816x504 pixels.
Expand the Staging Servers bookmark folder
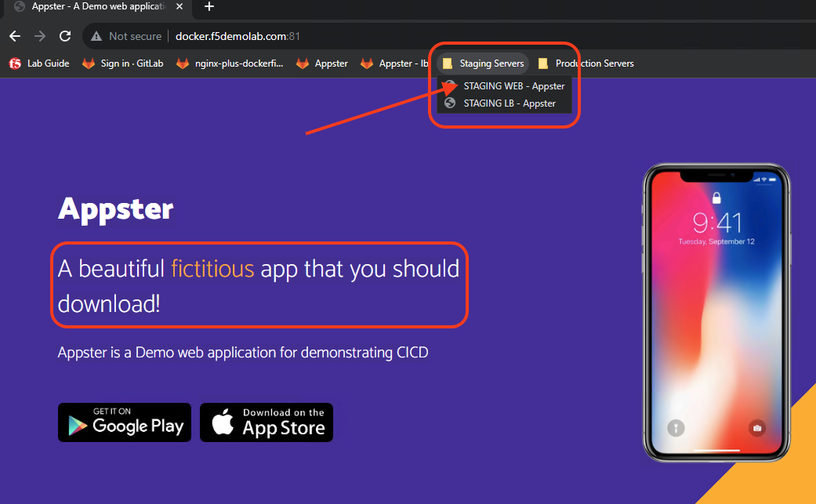tap(483, 63)
